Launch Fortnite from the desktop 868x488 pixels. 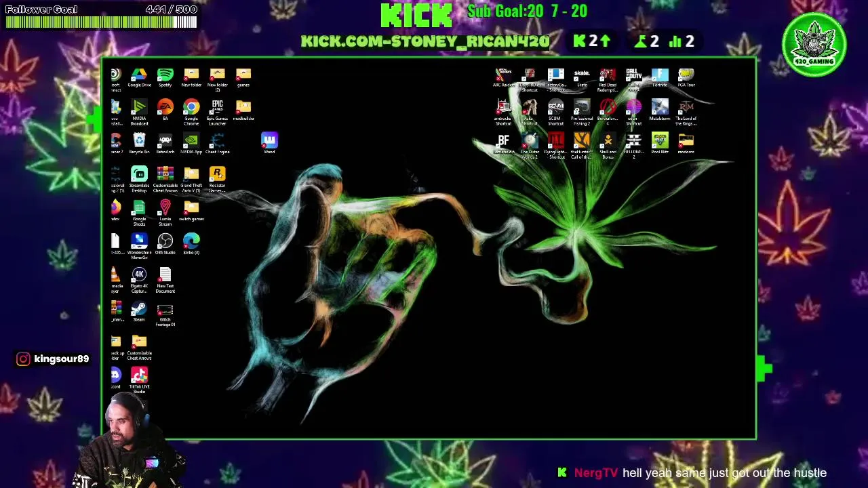tap(660, 77)
